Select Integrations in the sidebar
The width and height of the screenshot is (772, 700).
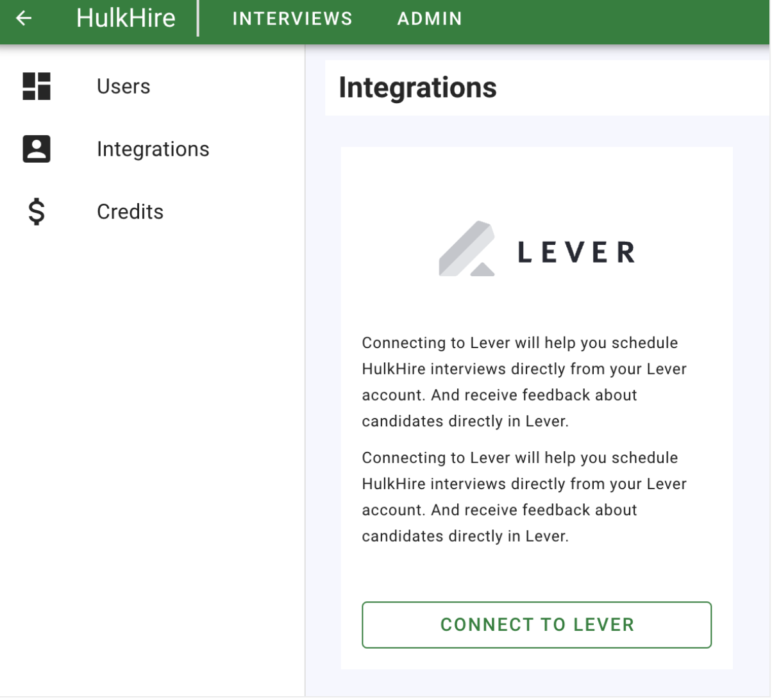[x=153, y=149]
